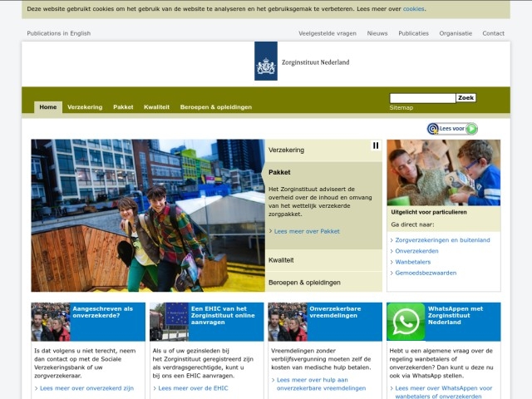Viewport: 532px width, 399px height.
Task: Open the Pakket navigation menu item
Action: (123, 107)
